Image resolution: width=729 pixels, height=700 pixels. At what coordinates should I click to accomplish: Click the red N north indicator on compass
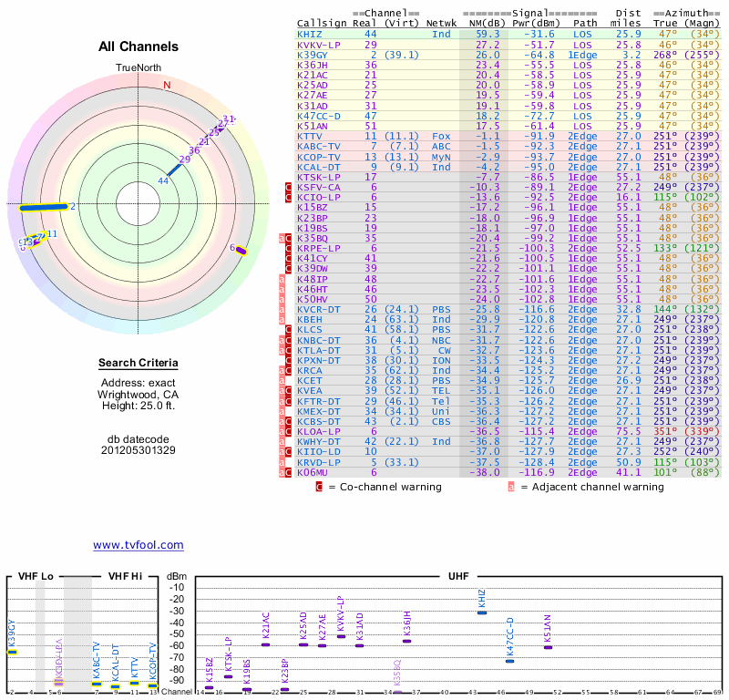[x=167, y=86]
